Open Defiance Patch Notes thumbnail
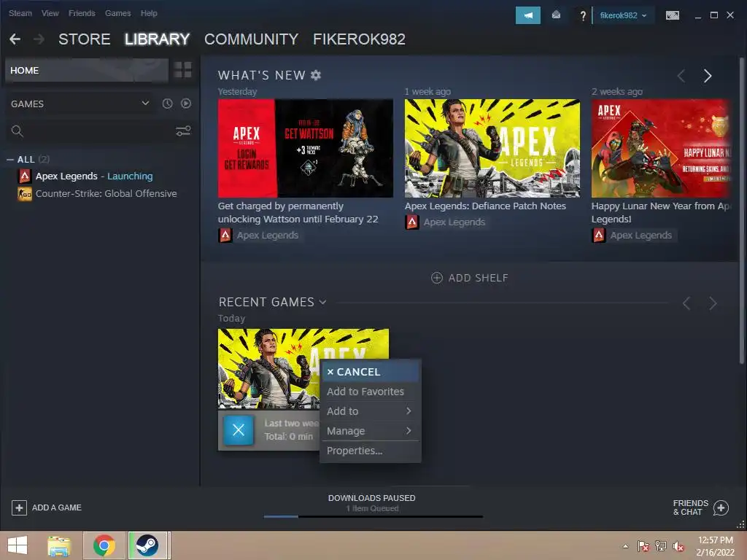Image resolution: width=747 pixels, height=560 pixels. click(492, 148)
